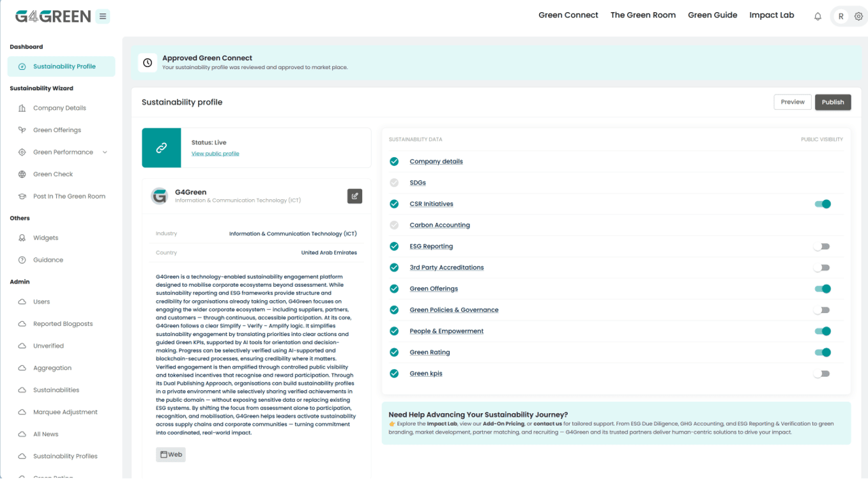Open notifications bell icon
This screenshot has width=868, height=479.
(x=818, y=17)
